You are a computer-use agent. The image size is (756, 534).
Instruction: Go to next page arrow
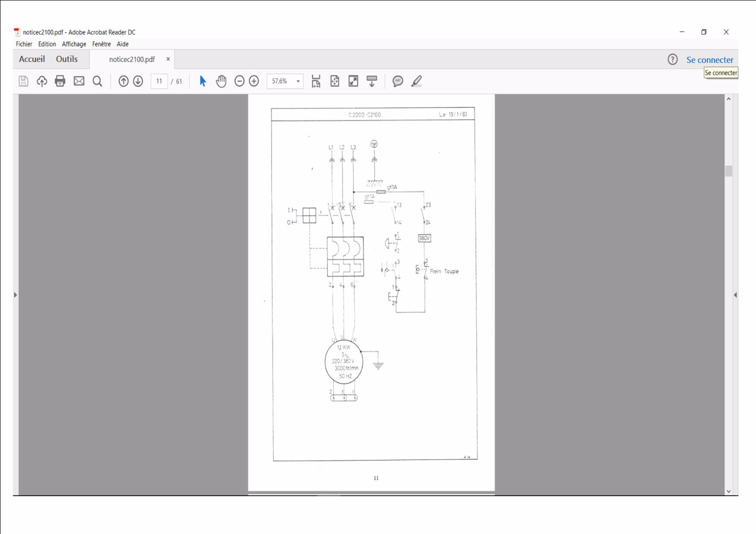pos(138,81)
